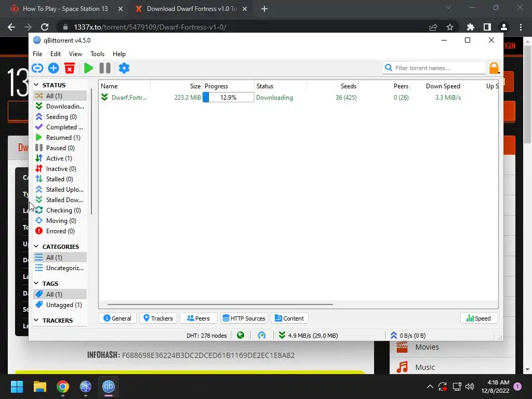Select the Stalled (0) filter
Screen dimensions: 532x399
60,179
